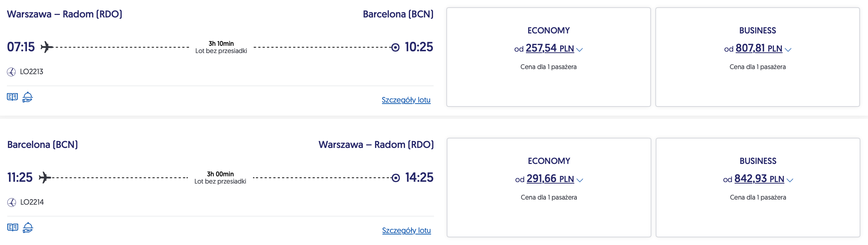This screenshot has width=868, height=245.
Task: Click arrival marker icon before 14:25
Action: coord(396,178)
